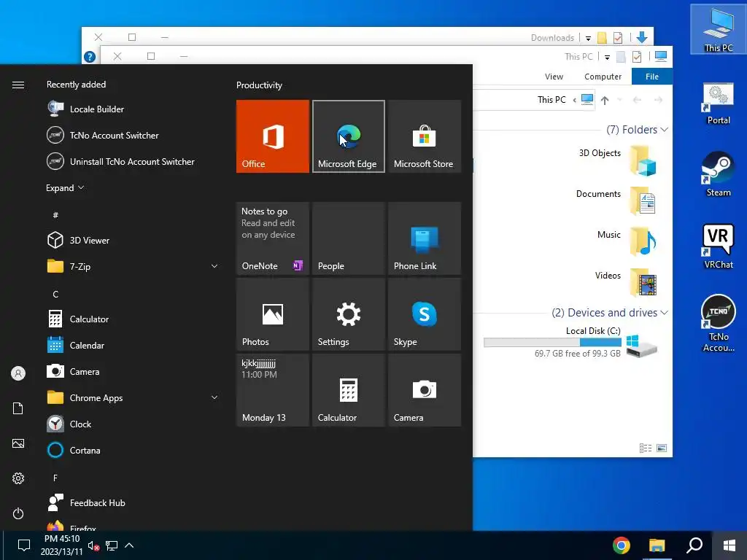Open Documents icon in Start sidebar

[x=18, y=408]
